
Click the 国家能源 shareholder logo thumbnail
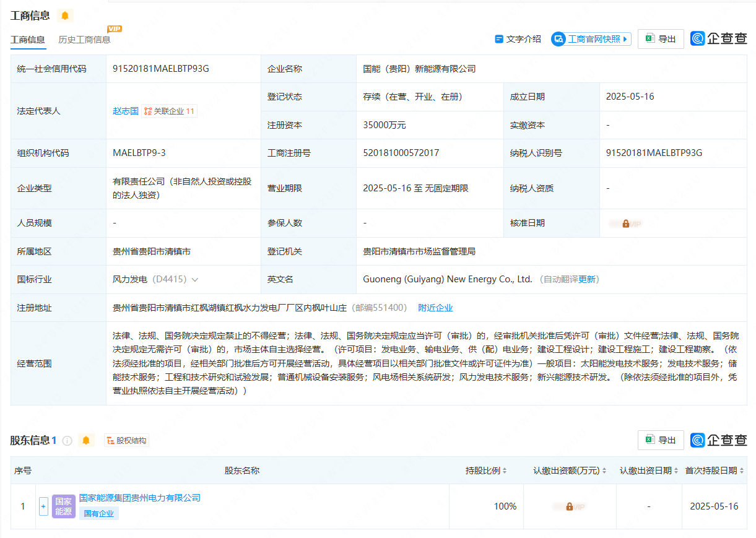64,506
